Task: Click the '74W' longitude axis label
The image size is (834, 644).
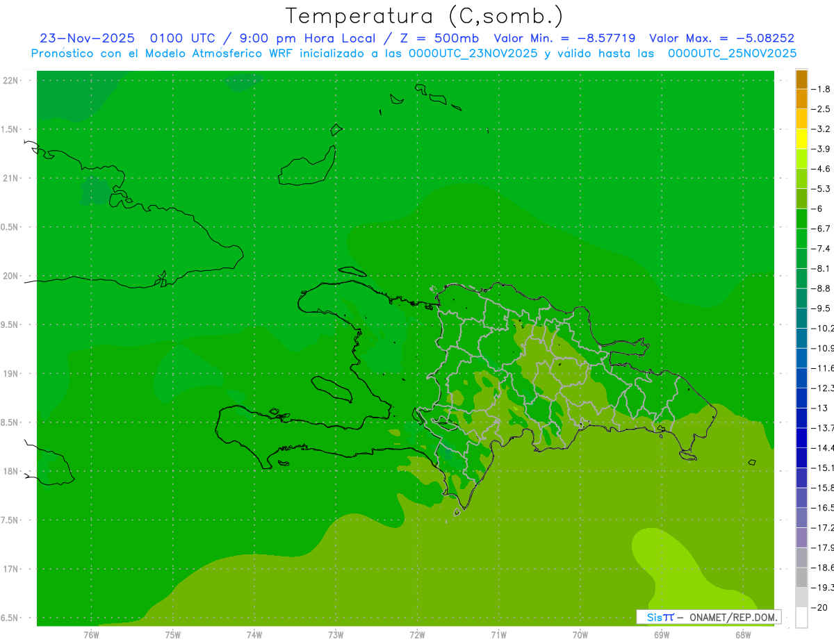Action: [x=254, y=634]
